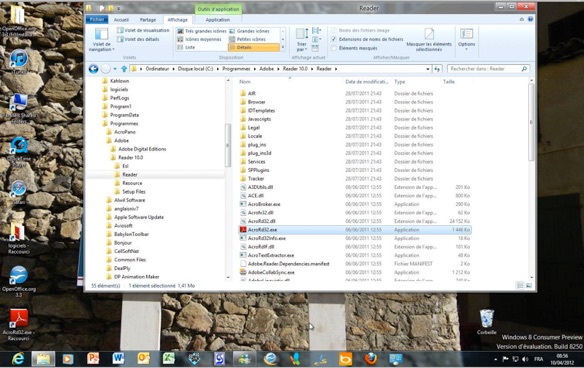Open Quick Access Toolbar customize arrow
The image size is (584, 368).
pyautogui.click(x=119, y=8)
